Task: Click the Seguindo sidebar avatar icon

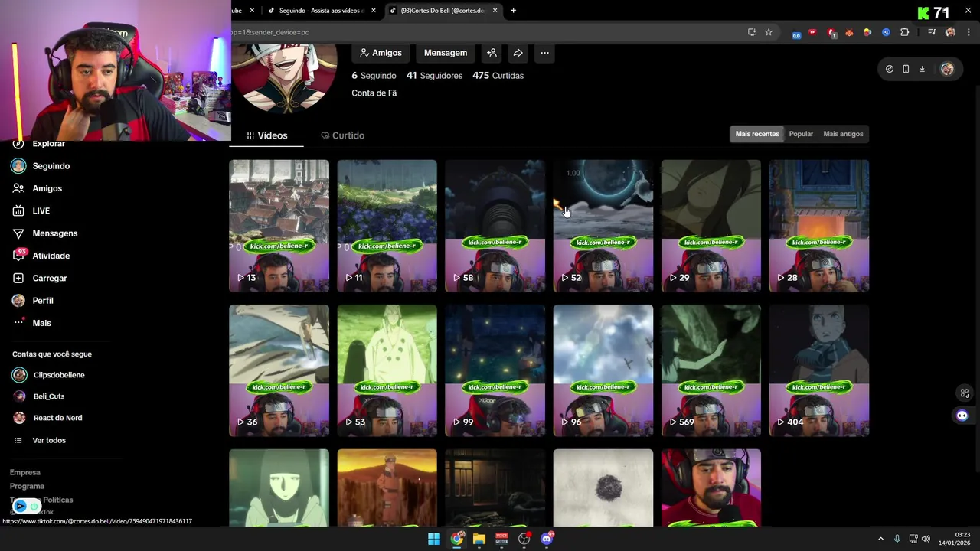Action: (x=18, y=166)
